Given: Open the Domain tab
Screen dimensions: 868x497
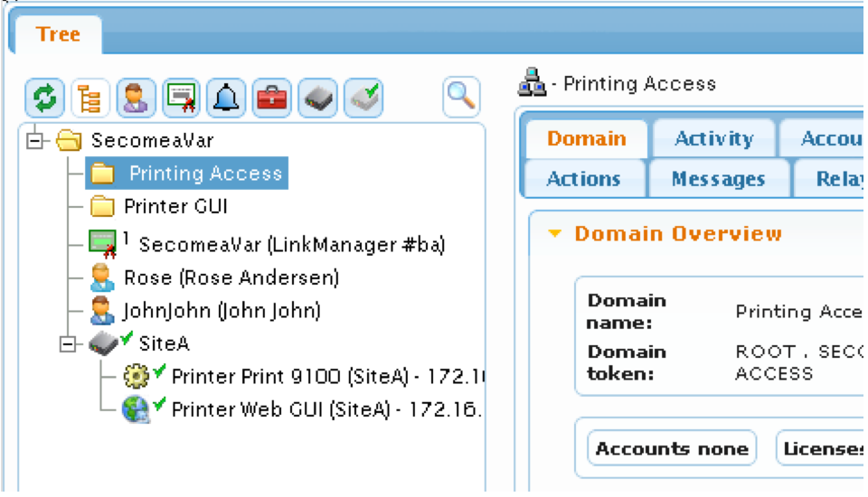Looking at the screenshot, I should [587, 138].
